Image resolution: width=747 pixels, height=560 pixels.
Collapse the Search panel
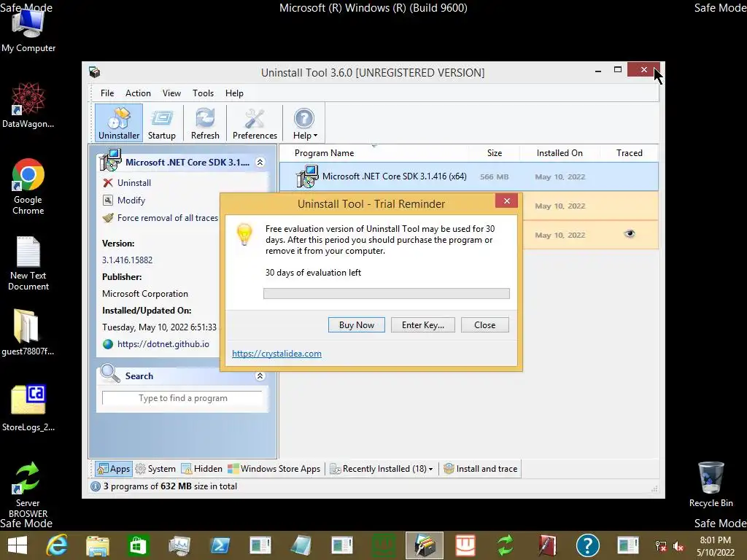coord(260,376)
